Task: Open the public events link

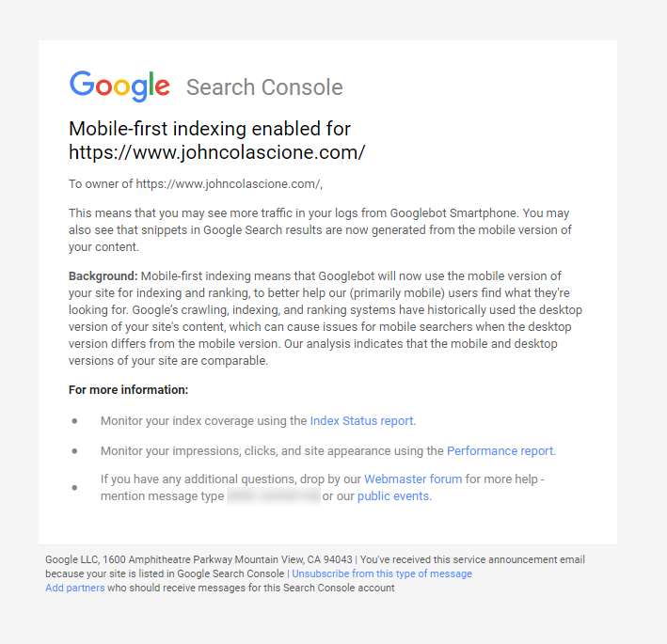Action: click(x=393, y=496)
